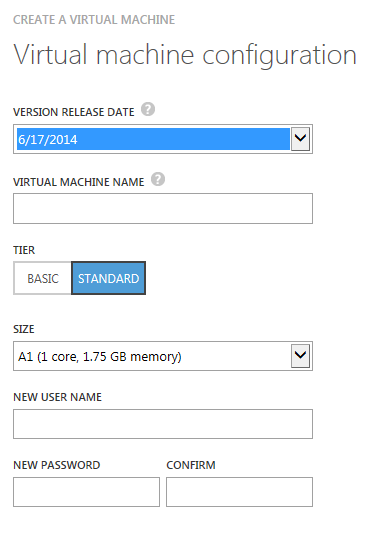
Task: Open the Size dropdown arrow
Action: click(301, 356)
